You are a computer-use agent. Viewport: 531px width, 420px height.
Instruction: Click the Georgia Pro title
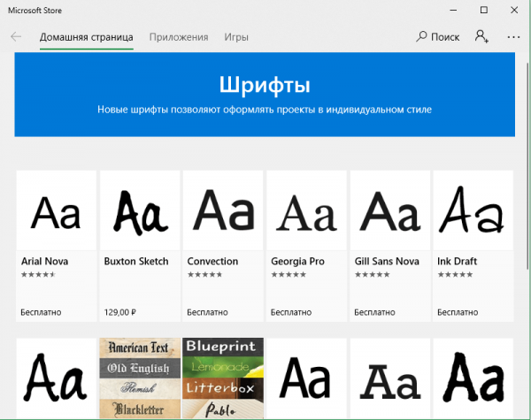click(297, 261)
